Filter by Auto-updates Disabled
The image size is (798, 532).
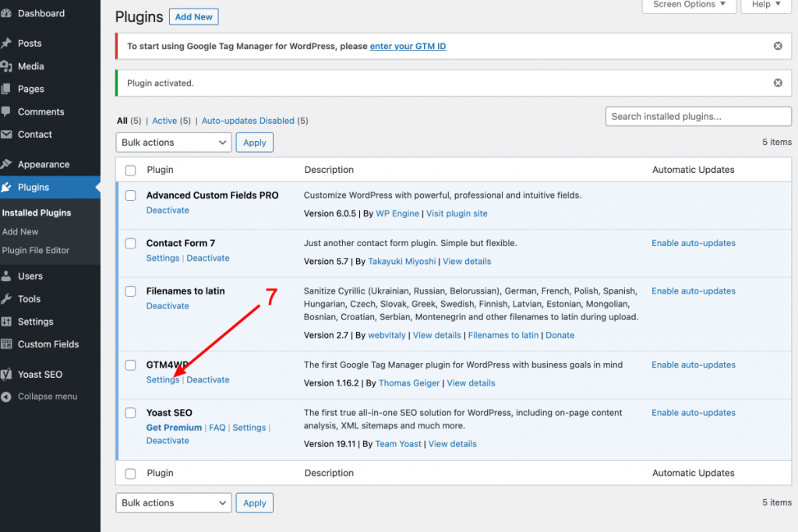(x=248, y=121)
